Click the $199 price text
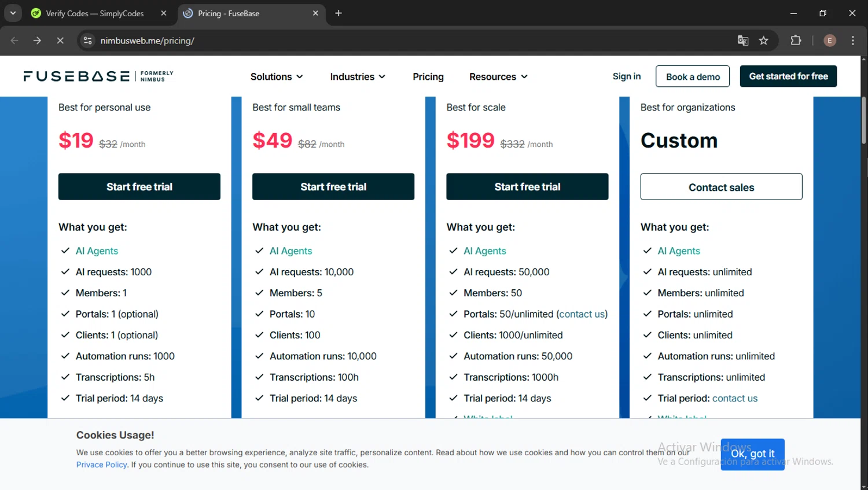868x490 pixels. [470, 140]
